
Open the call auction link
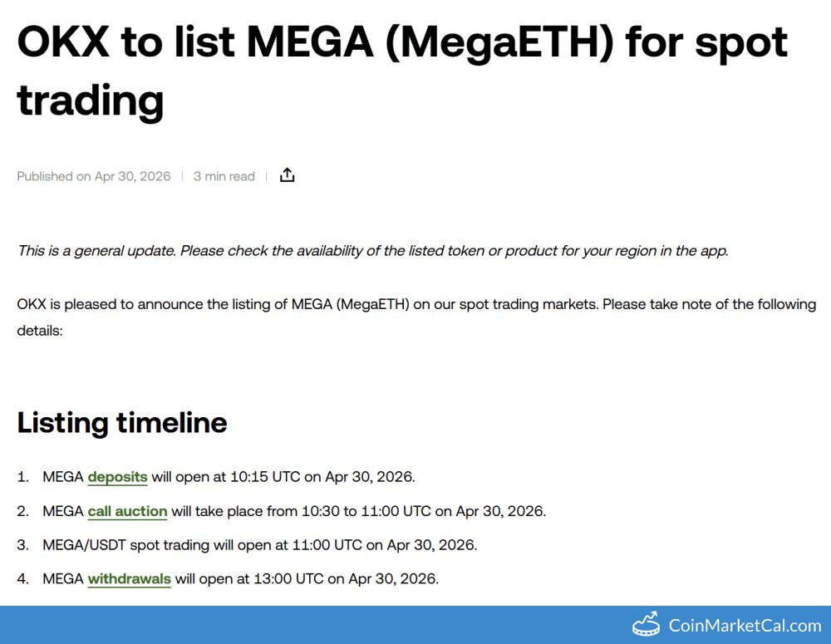click(127, 511)
